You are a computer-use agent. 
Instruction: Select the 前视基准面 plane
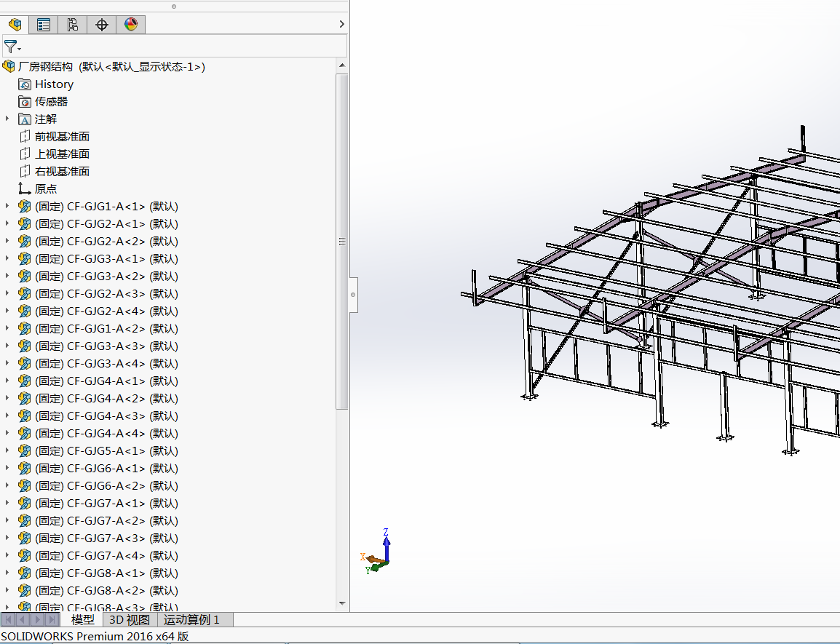click(x=62, y=137)
